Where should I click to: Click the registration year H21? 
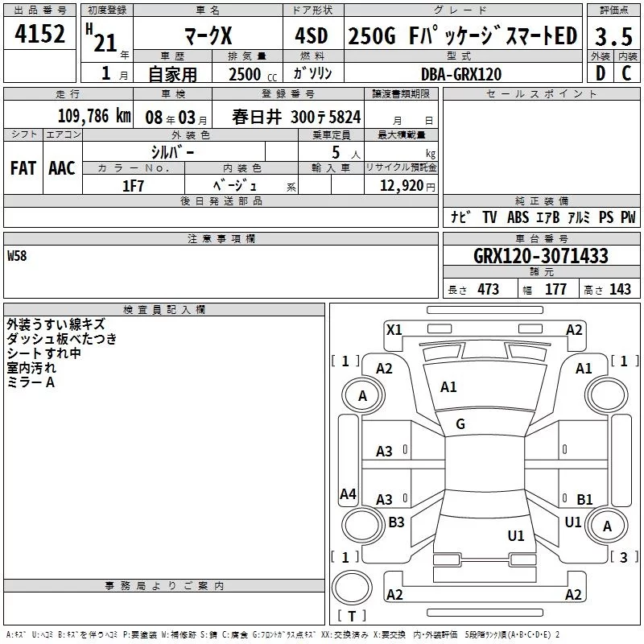pyautogui.click(x=101, y=38)
